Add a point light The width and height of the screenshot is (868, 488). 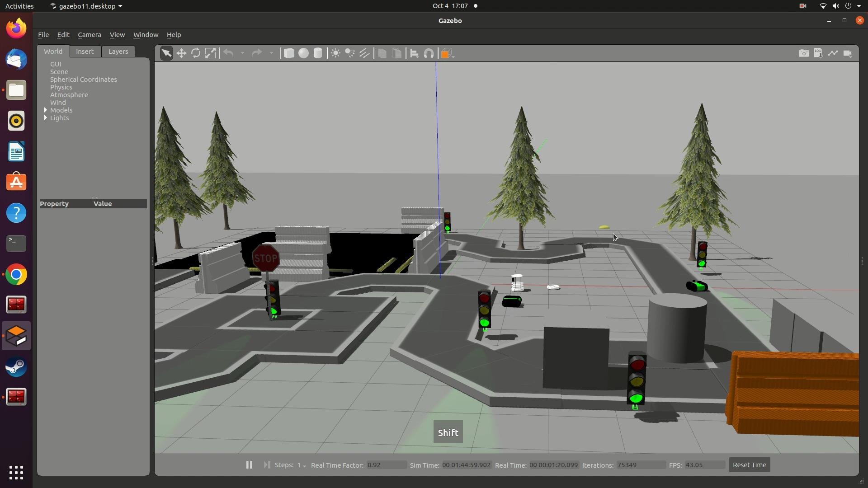335,53
